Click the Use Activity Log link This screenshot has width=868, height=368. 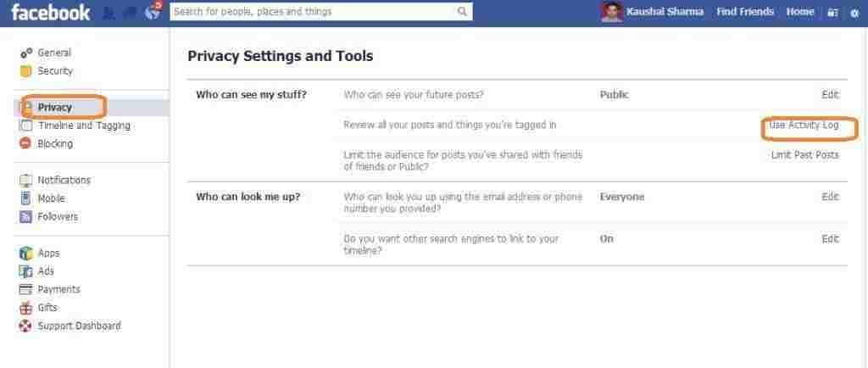click(x=804, y=125)
